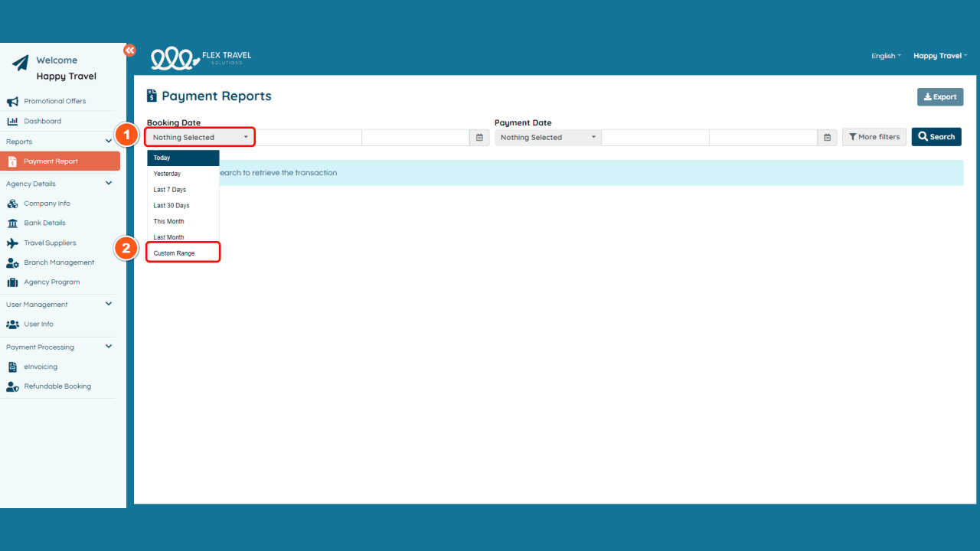Collapse the Payment Processing section chevron

click(x=109, y=347)
